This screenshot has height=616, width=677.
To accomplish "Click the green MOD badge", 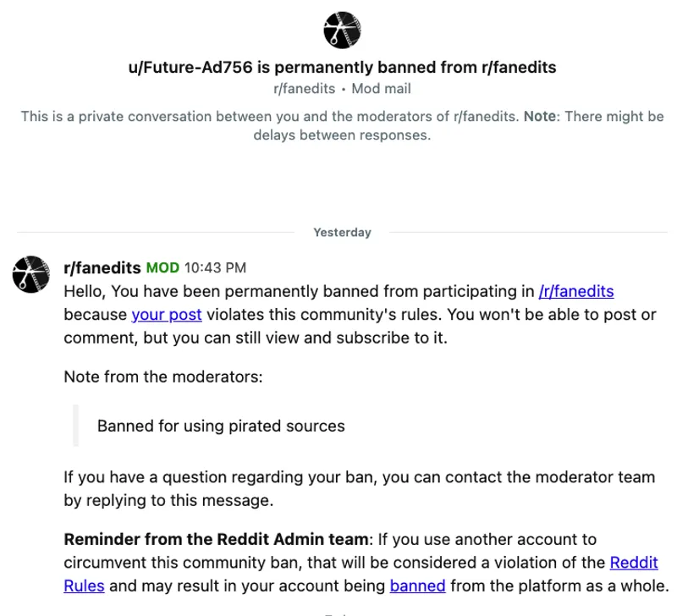I will click(162, 268).
